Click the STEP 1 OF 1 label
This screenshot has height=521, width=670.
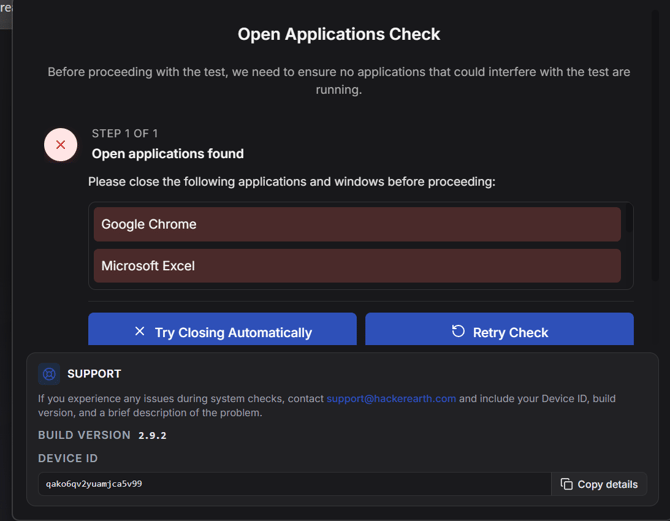125,133
